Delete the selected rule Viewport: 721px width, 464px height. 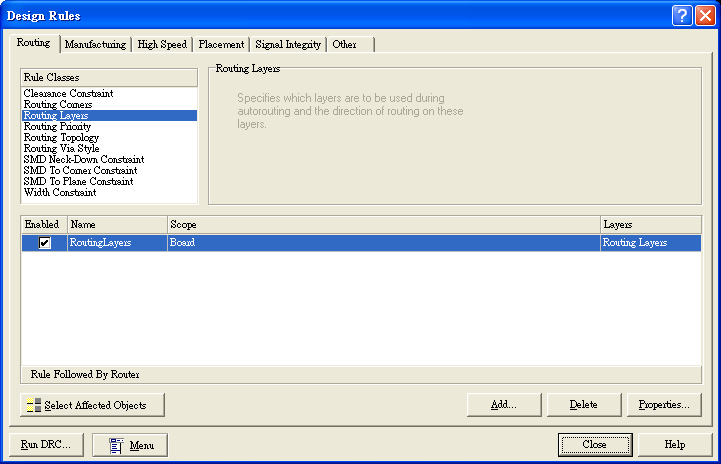pyautogui.click(x=583, y=405)
